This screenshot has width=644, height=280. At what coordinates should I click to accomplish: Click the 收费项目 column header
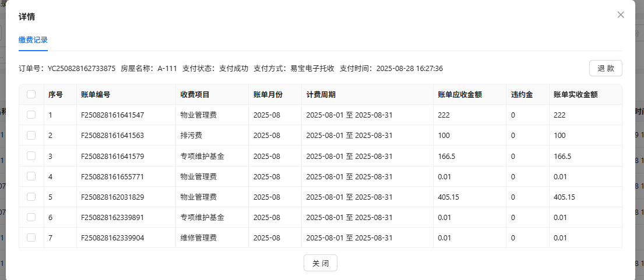[195, 94]
